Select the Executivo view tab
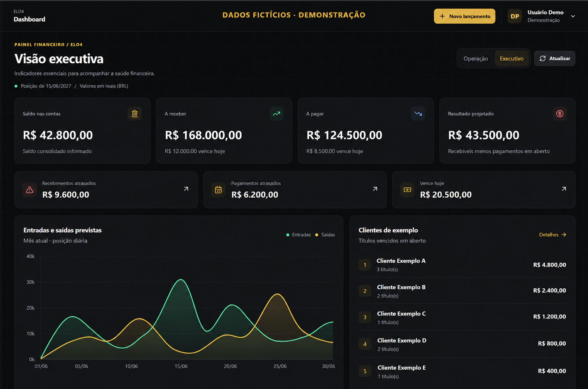The height and width of the screenshot is (389, 588). point(512,58)
